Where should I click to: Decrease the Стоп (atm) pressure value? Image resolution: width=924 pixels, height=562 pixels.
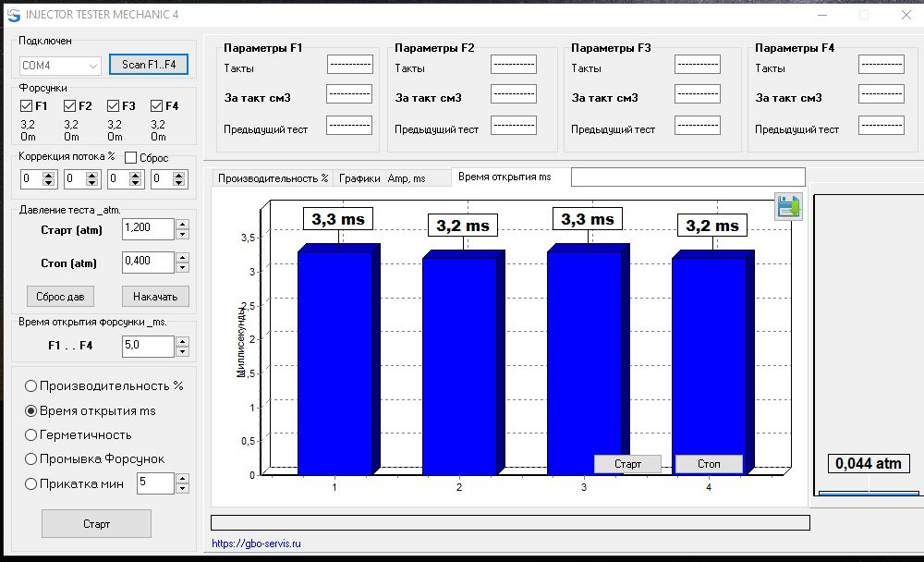pyautogui.click(x=182, y=268)
